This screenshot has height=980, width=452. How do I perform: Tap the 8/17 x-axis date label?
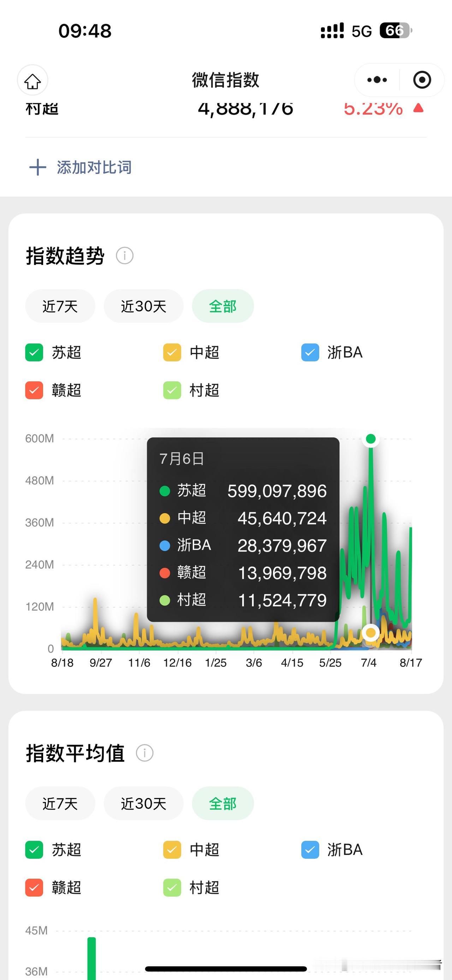(411, 663)
